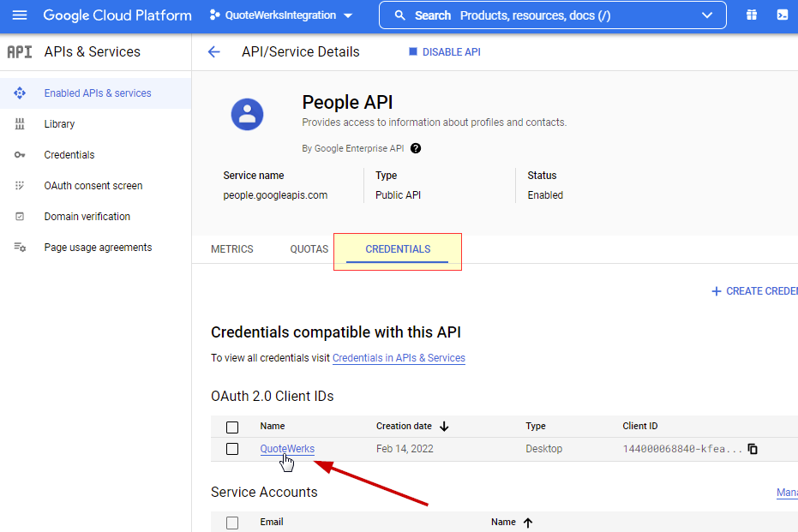This screenshot has height=532, width=798.
Task: Open Credentials in APIs & Services link
Action: pos(399,358)
